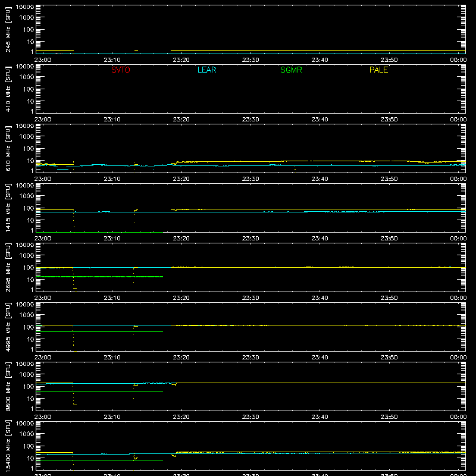
Task: Click 23:30 time label below 1415 MHz panel
Action: 250,239
